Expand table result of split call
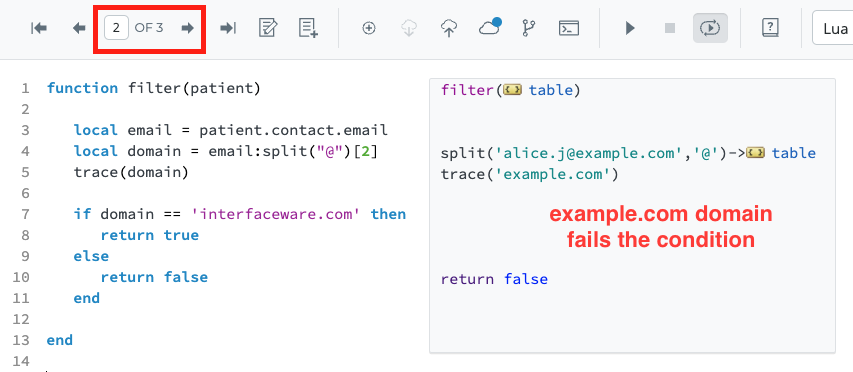Viewport: 853px width, 372px height. pos(756,153)
